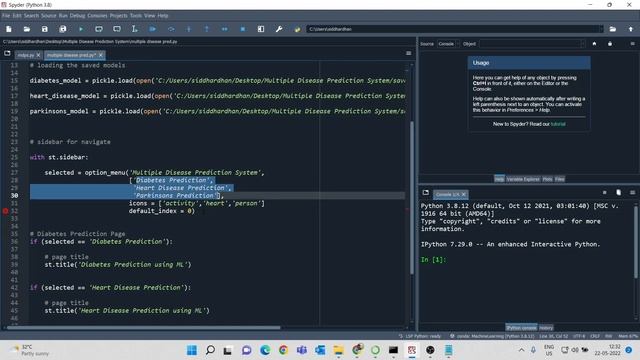Switch to the History tab
The height and width of the screenshot is (360, 640).
[x=546, y=328]
